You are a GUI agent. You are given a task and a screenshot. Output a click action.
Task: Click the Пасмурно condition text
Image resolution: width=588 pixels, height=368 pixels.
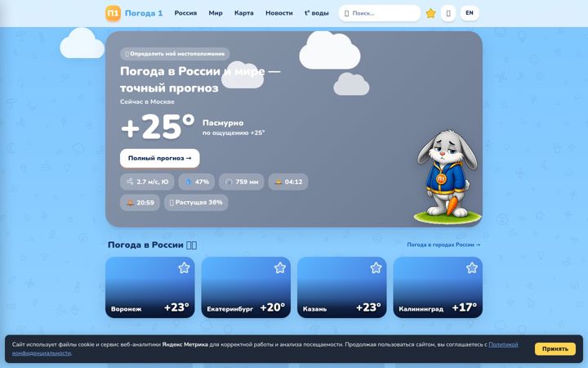tap(223, 123)
